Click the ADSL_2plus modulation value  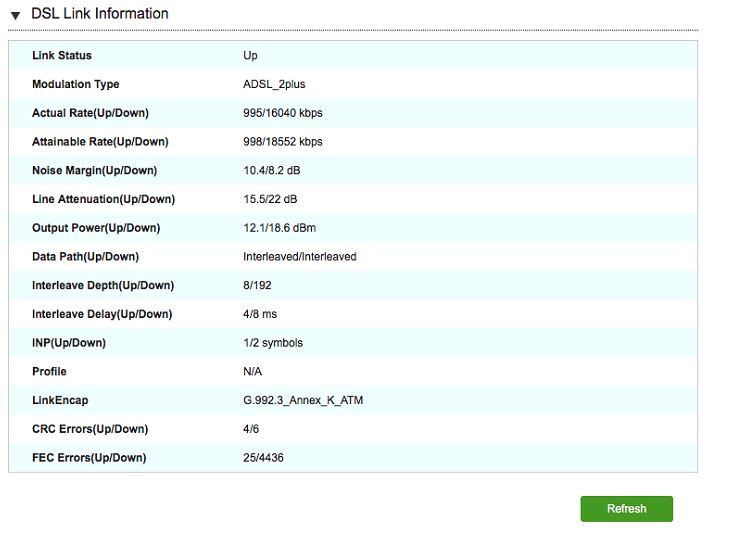point(272,84)
